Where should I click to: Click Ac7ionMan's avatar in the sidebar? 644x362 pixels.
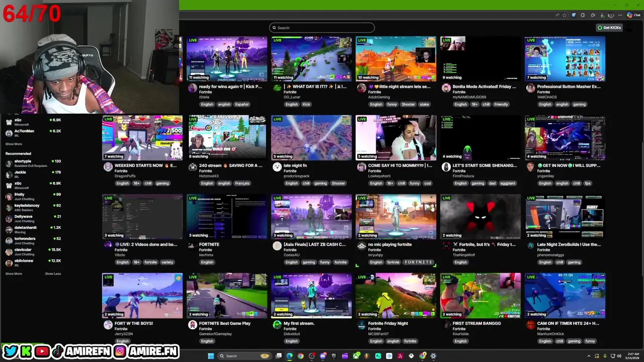pyautogui.click(x=9, y=133)
